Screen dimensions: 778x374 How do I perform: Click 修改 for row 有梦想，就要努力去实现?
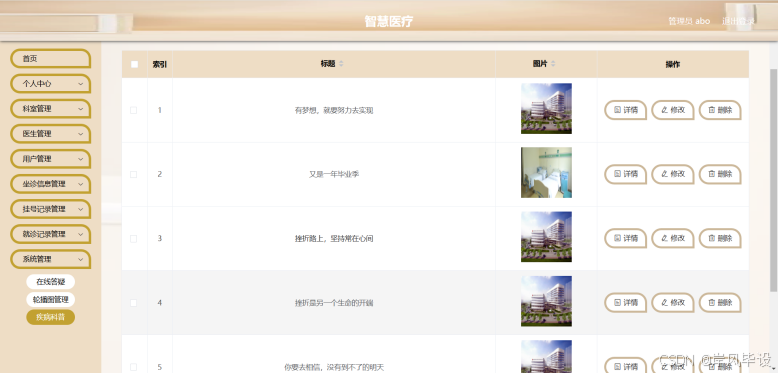pos(673,110)
